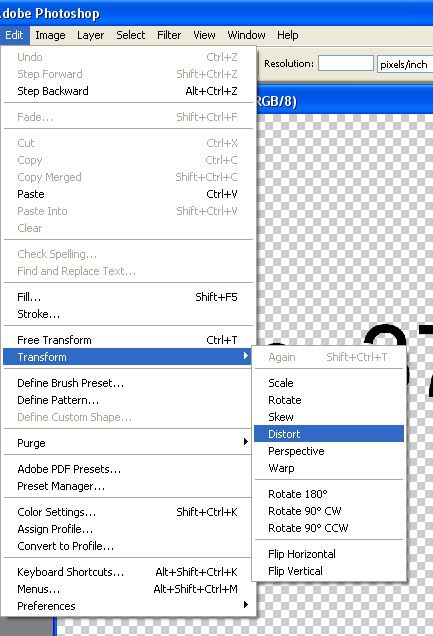Select Rotate in Transform submenu

[x=329, y=400]
